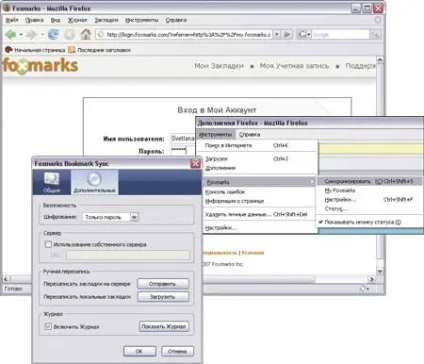The height and width of the screenshot is (364, 424).
Task: Switch to the Общие tab in Foxmarks dialog
Action: (52, 182)
